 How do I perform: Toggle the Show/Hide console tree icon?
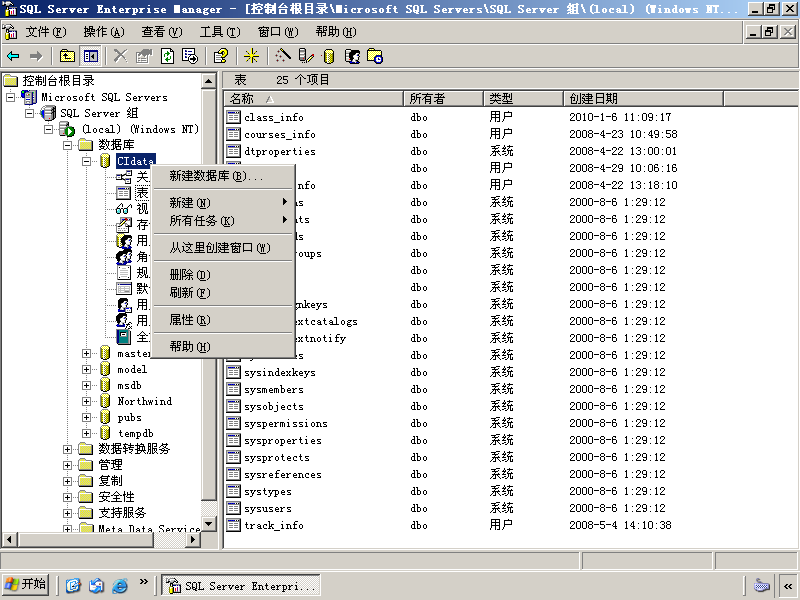[91, 56]
